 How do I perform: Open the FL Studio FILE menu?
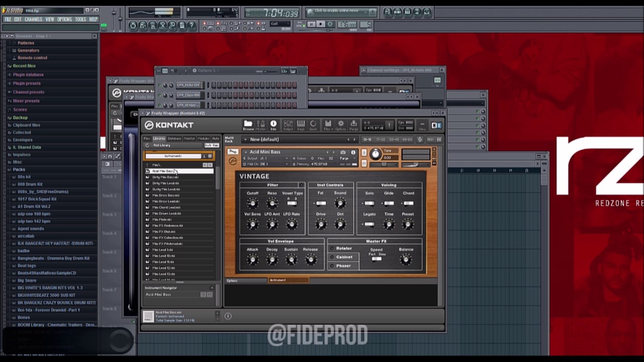[8, 19]
